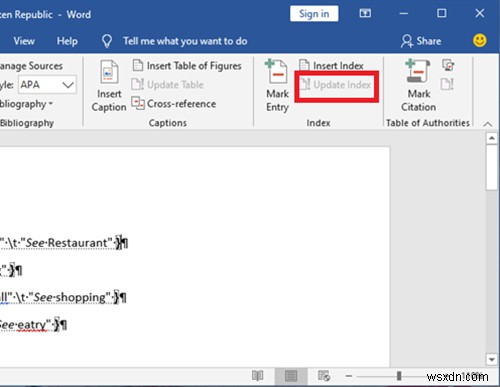500x387 pixels.
Task: Switch to Web Layout view
Action: coord(324,376)
